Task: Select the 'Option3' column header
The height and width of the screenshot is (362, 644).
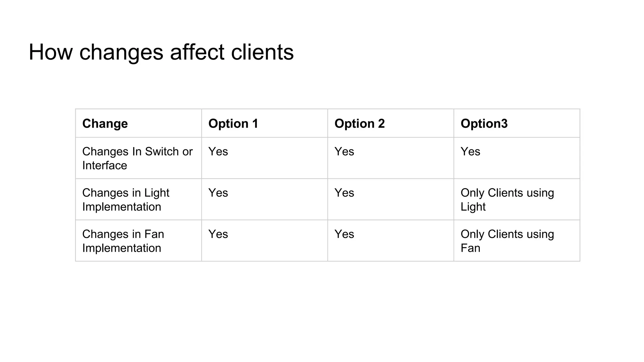Action: tap(484, 123)
